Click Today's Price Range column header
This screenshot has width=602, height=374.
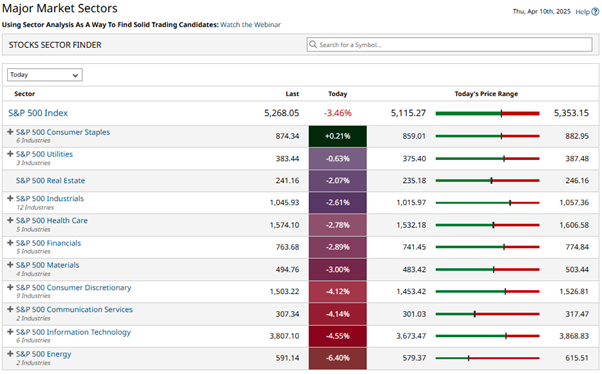pos(486,94)
